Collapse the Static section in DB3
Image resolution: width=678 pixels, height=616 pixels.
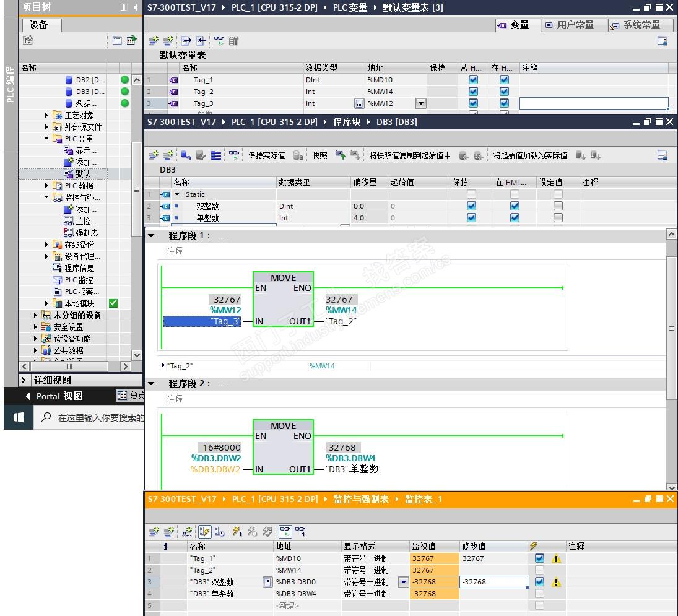(x=177, y=194)
